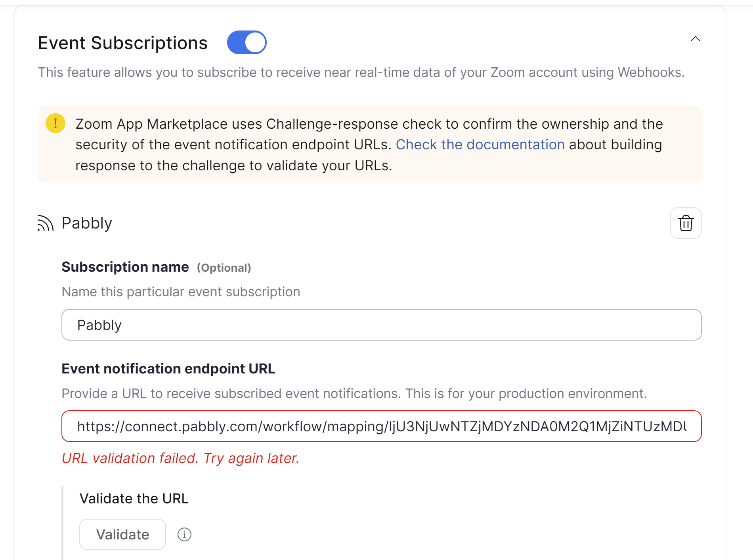Show info tooltip icon next to Validate
The width and height of the screenshot is (753, 560).
pos(184,534)
